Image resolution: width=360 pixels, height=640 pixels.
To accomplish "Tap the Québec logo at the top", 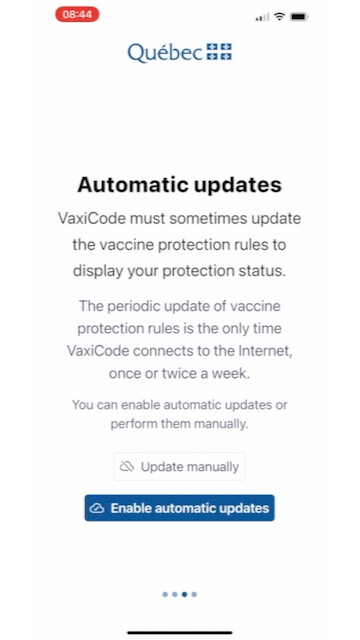I will (180, 53).
